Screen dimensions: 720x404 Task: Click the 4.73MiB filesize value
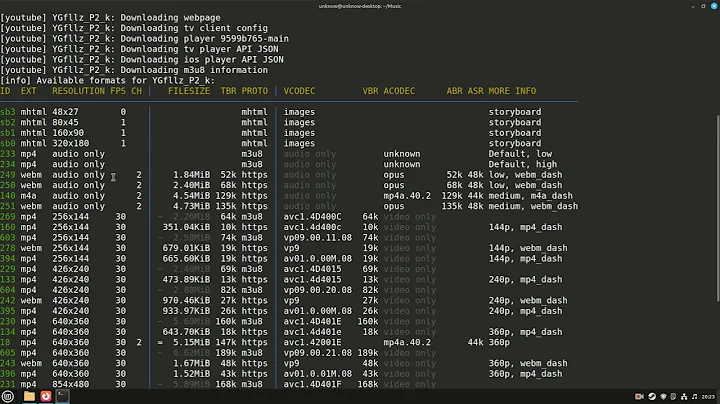191,207
